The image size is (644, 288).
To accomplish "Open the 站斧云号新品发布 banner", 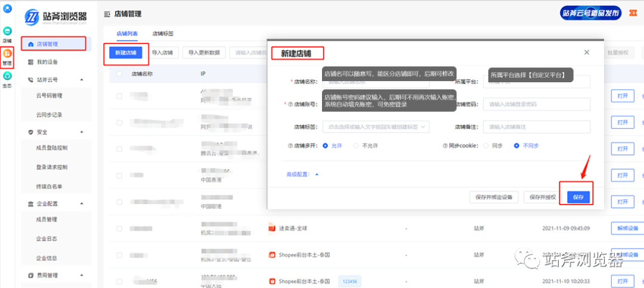I will pyautogui.click(x=590, y=13).
